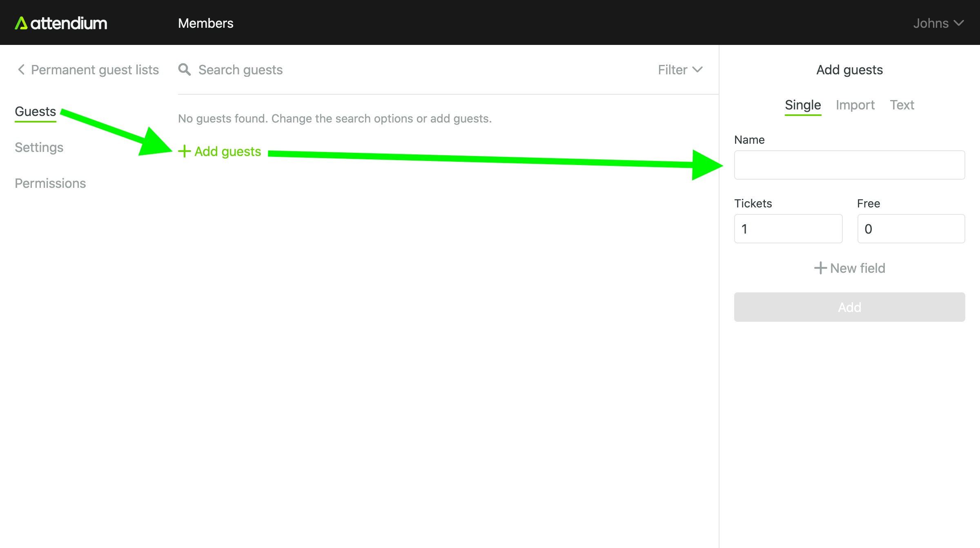980x548 pixels.
Task: Click the back chevron beside Permanent guest lists
Action: [21, 69]
